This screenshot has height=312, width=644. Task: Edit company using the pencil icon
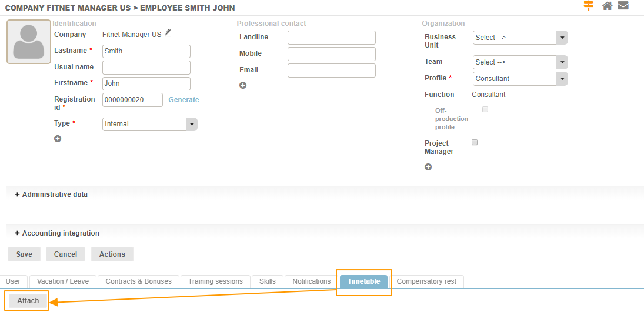tap(168, 33)
